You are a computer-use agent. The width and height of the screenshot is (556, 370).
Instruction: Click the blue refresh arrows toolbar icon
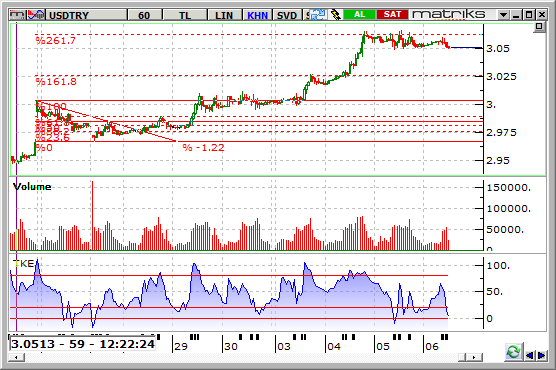point(318,15)
